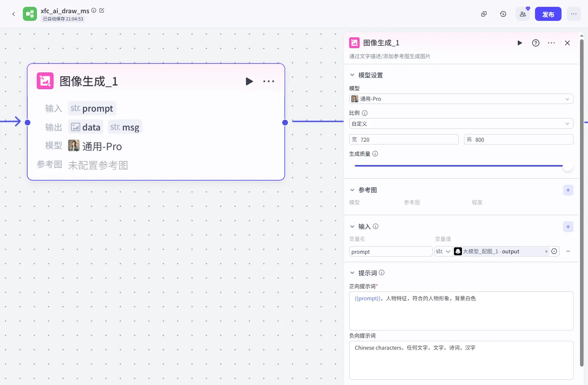
Task: Open the 比例 dropdown set to 自定义
Action: (x=461, y=124)
